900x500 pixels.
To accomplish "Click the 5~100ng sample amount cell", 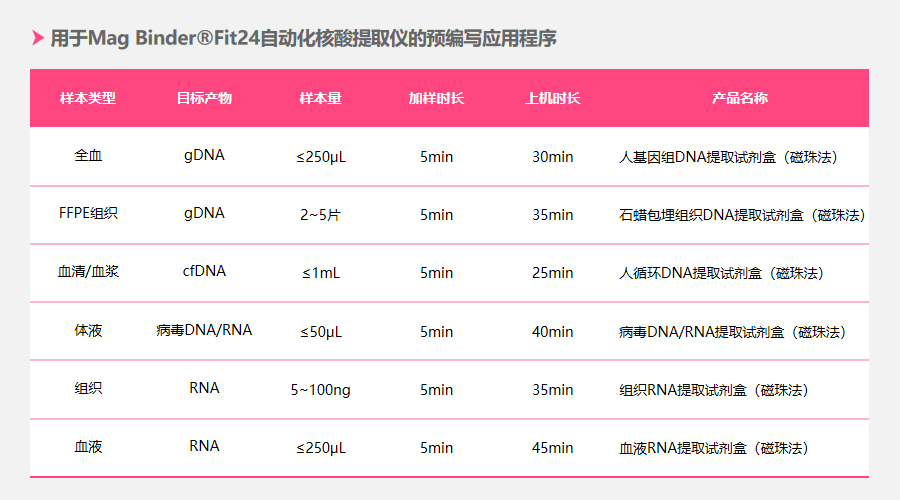I will (x=320, y=390).
